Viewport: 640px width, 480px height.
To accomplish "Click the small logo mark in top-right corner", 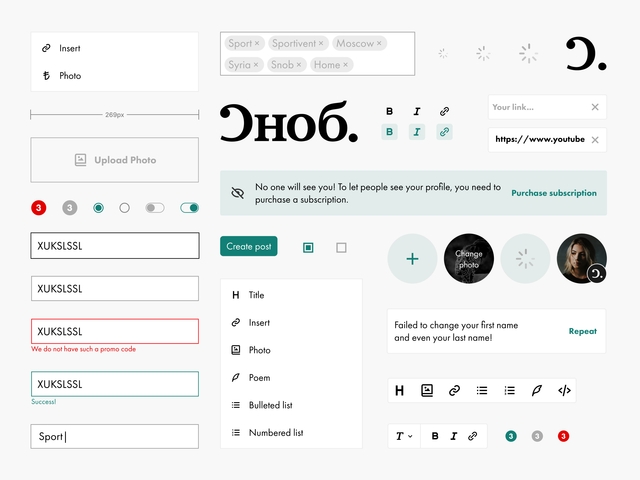I will 586,54.
